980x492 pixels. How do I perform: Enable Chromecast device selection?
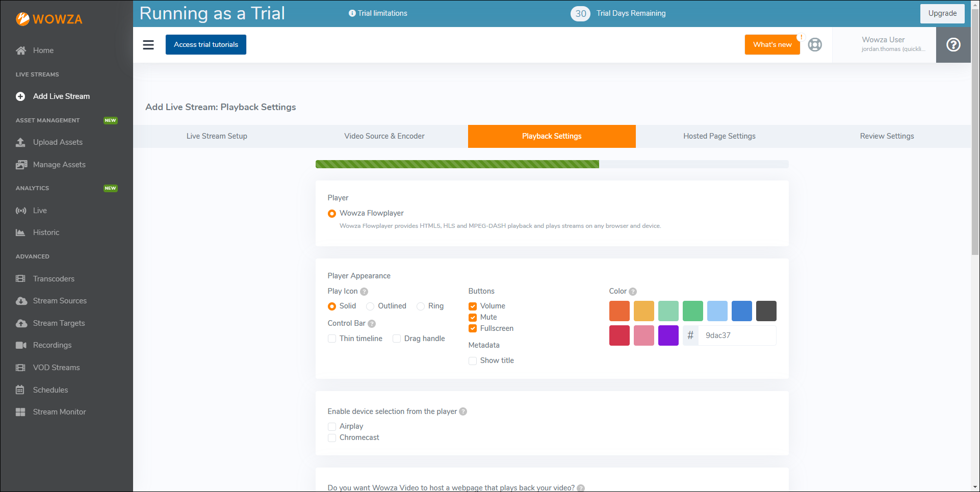click(x=332, y=438)
